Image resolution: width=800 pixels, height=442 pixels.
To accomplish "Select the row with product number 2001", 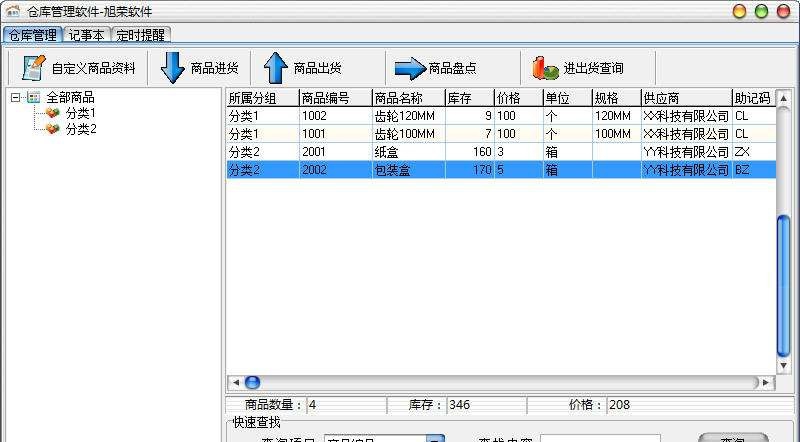I will tap(501, 152).
